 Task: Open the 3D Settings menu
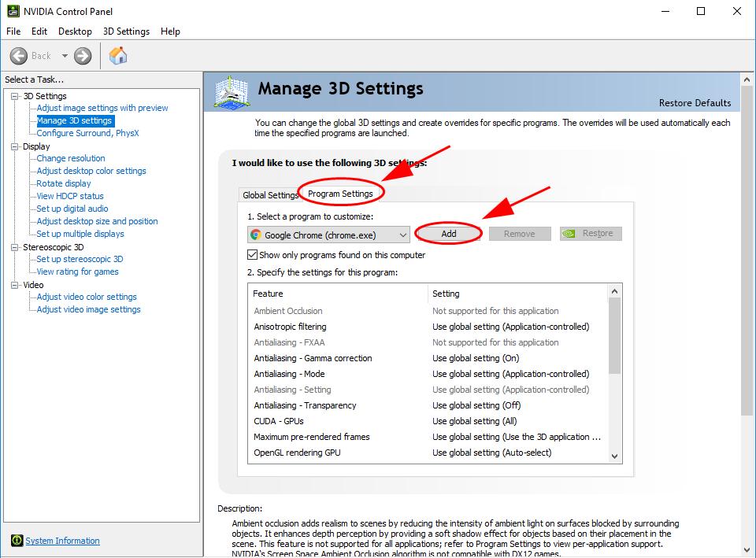pos(126,31)
